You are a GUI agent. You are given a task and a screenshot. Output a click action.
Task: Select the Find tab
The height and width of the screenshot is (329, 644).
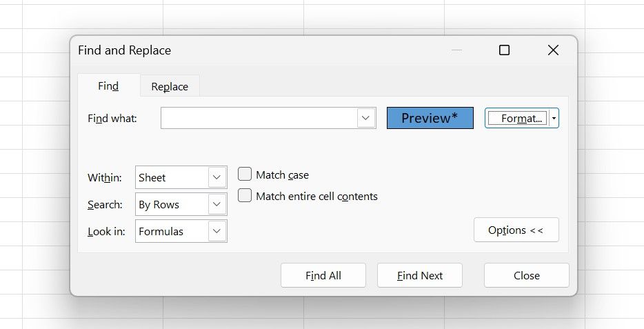pos(108,86)
